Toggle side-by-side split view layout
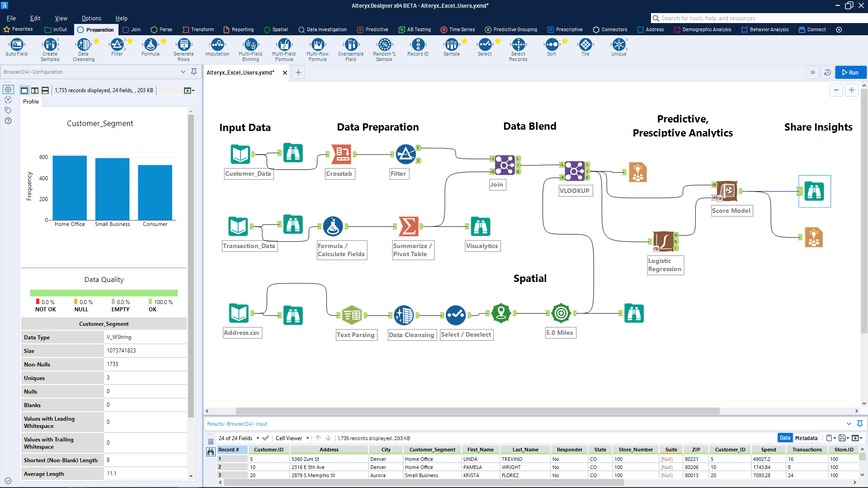Screen dimensions: 868x488 35,90
